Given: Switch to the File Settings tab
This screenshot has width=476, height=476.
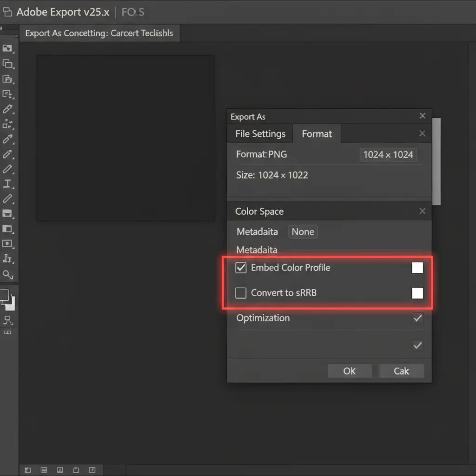Looking at the screenshot, I should tap(260, 134).
